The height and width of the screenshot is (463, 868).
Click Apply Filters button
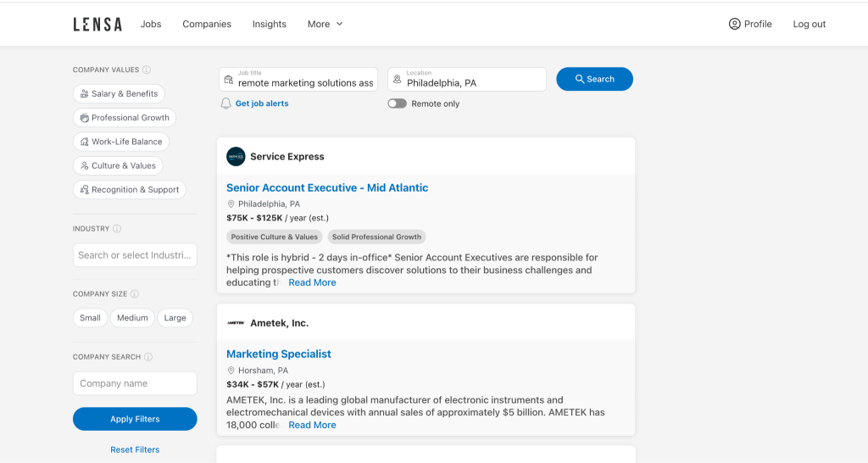click(x=135, y=419)
